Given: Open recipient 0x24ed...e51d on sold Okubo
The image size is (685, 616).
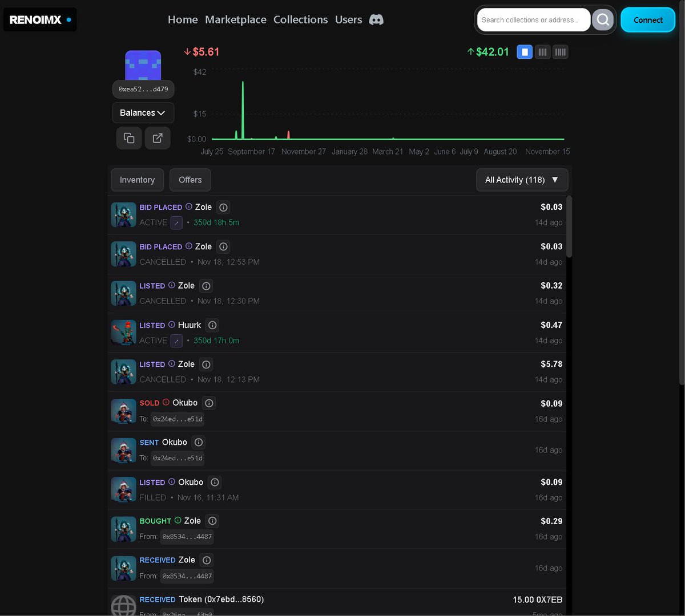Looking at the screenshot, I should click(178, 419).
